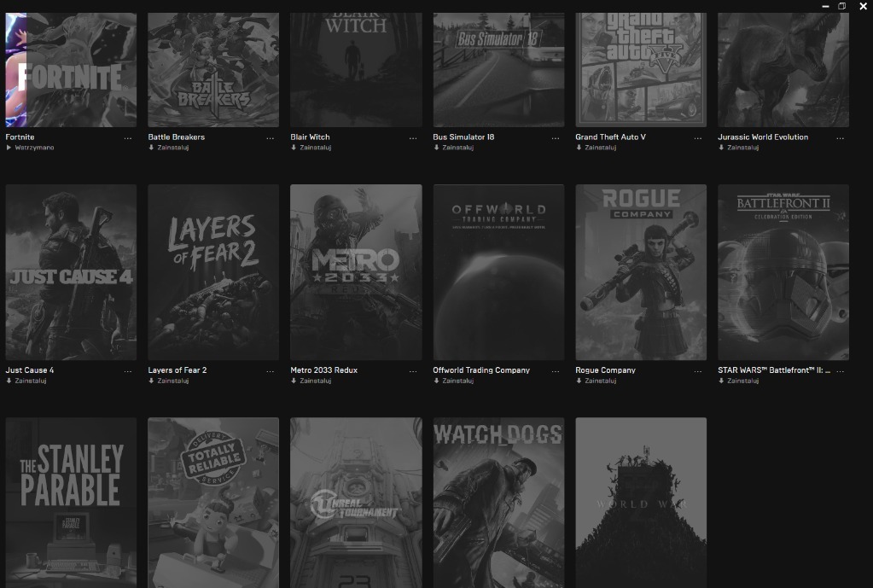The image size is (873, 588).
Task: Click the Jurassic World Evolution title text
Action: 763,137
